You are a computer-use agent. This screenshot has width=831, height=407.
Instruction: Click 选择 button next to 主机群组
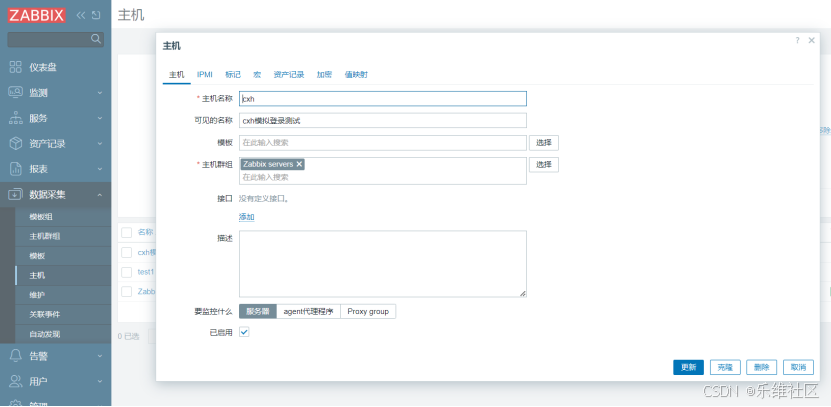(x=544, y=165)
